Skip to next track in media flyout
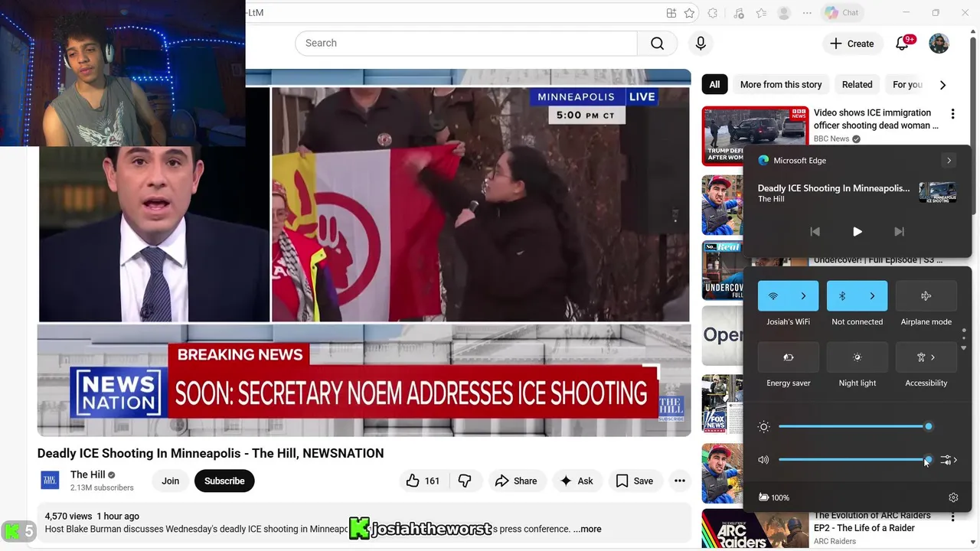 click(900, 232)
